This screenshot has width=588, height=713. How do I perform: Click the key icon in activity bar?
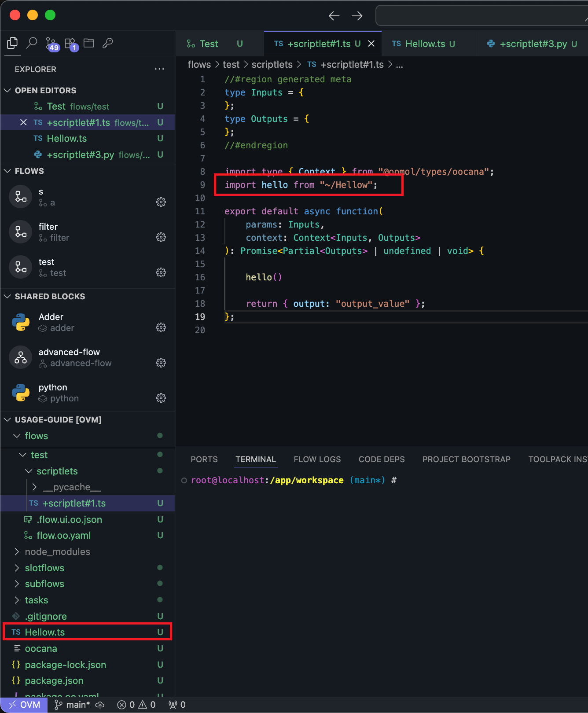point(108,43)
